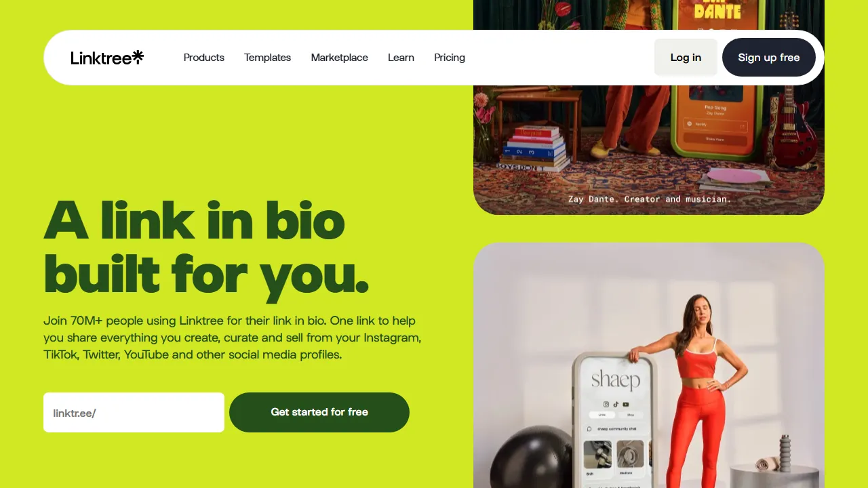This screenshot has width=868, height=488.
Task: Focus the linktr.ee/ username field
Action: (134, 412)
